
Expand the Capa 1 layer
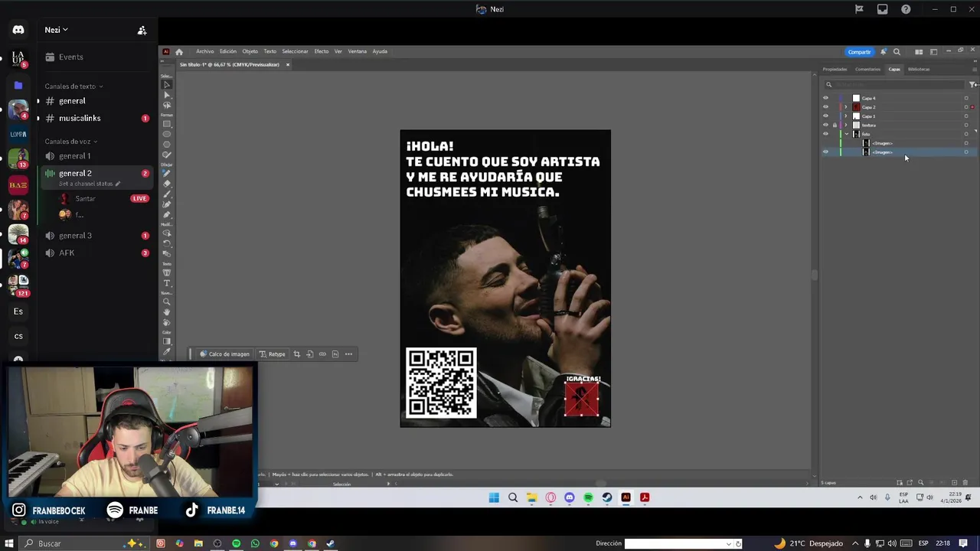click(846, 116)
